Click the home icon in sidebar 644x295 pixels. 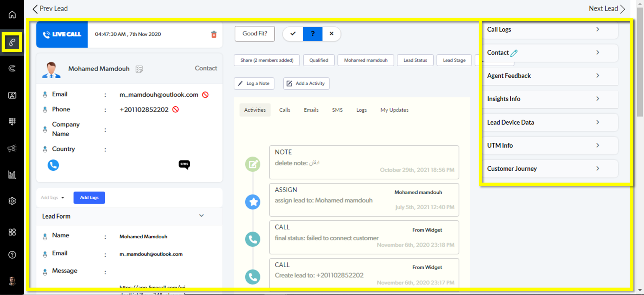(x=12, y=15)
